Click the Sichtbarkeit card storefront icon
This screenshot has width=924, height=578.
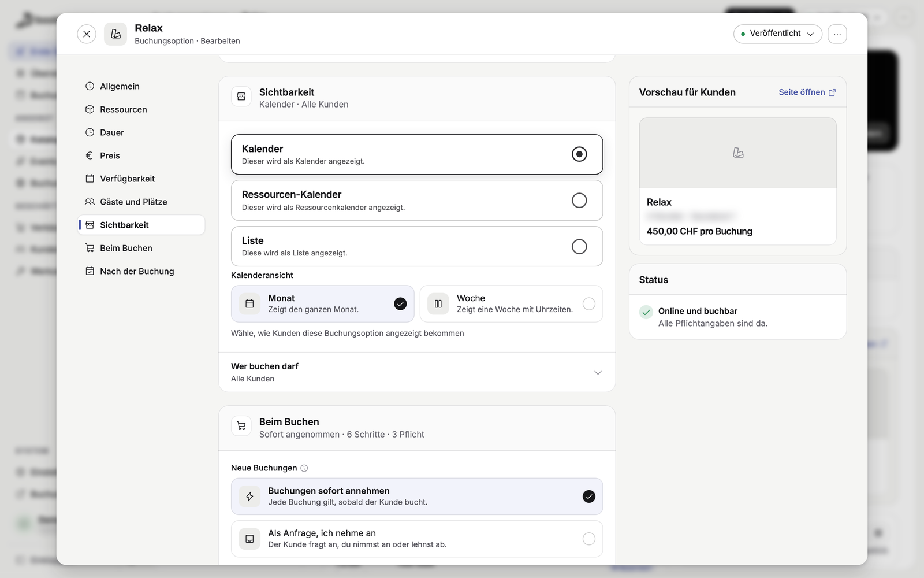241,97
